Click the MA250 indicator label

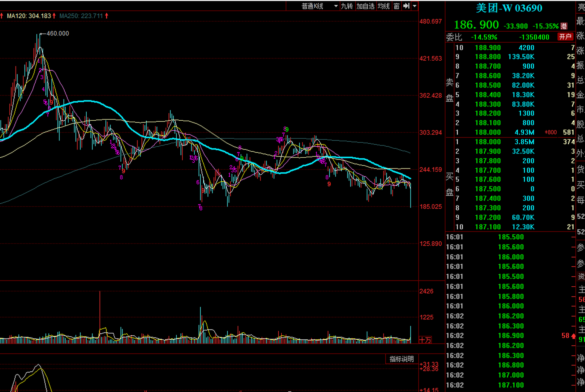(81, 16)
